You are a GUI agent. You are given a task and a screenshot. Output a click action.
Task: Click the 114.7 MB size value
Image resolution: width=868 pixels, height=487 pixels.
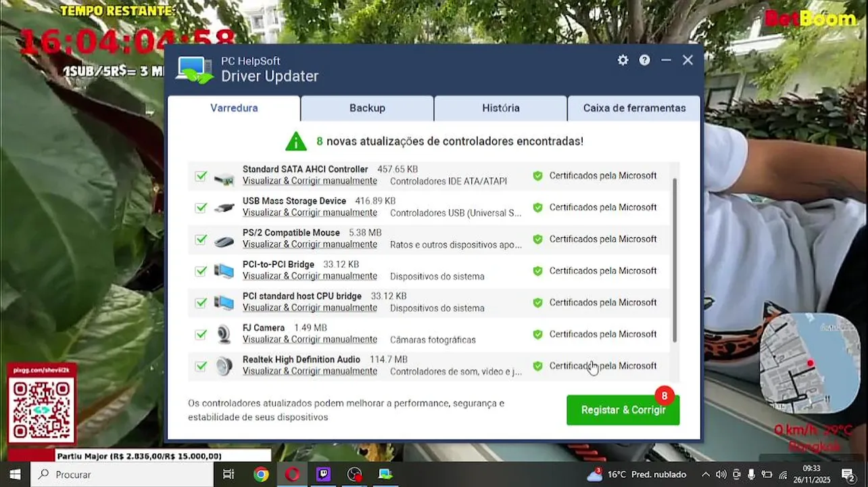tap(389, 359)
